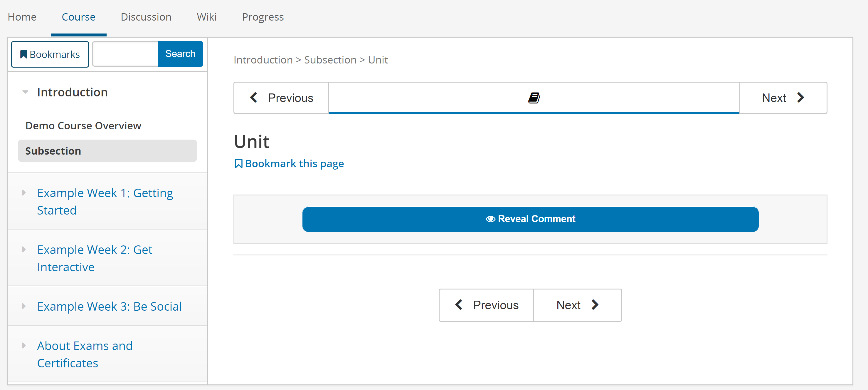Viewport: 868px width, 390px height.
Task: Click the top Next button
Action: pyautogui.click(x=783, y=98)
